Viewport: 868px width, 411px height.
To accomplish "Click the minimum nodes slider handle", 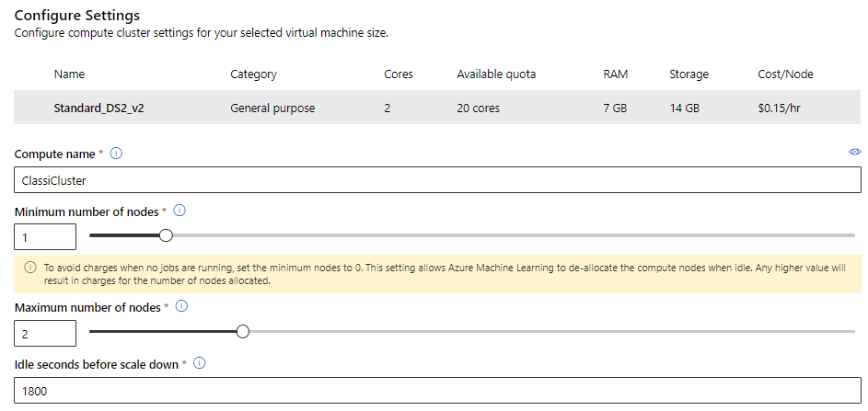I will point(166,235).
